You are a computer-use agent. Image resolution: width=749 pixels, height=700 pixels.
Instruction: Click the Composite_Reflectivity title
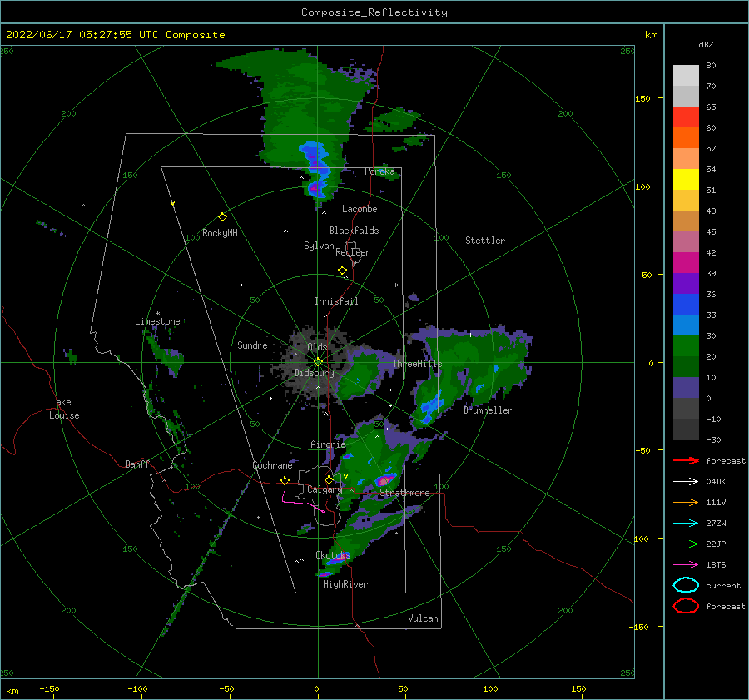pyautogui.click(x=374, y=12)
